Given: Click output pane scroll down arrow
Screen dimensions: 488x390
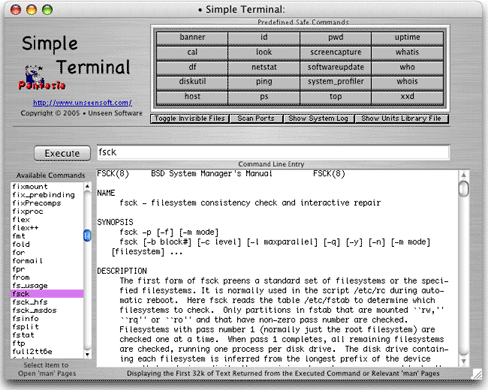Looking at the screenshot, I should 464,361.
